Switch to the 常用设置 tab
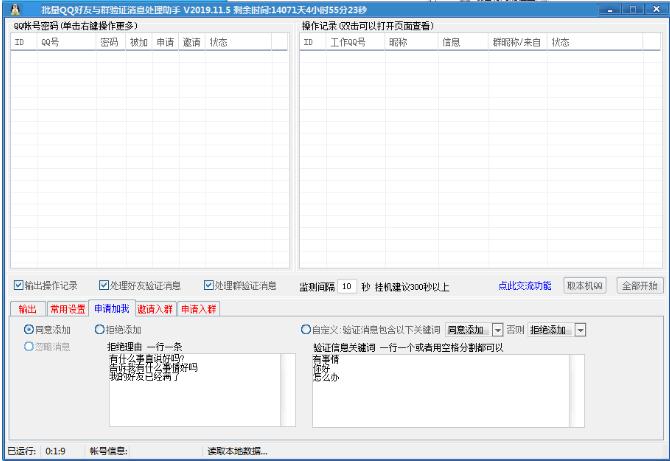This screenshot has height=461, width=670. coord(68,309)
